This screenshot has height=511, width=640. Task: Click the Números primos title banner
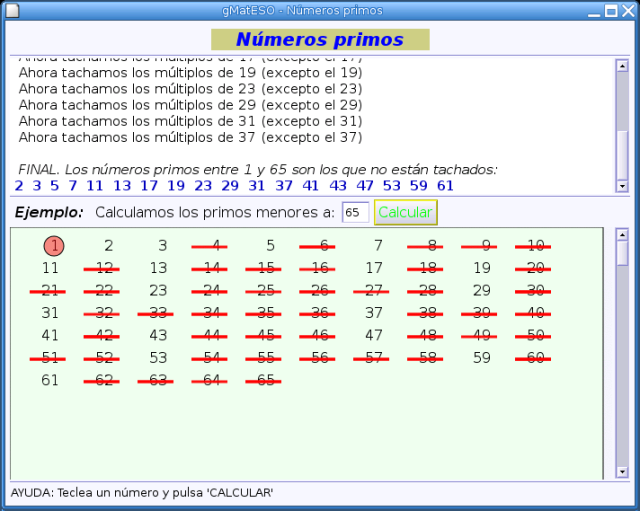(320, 40)
